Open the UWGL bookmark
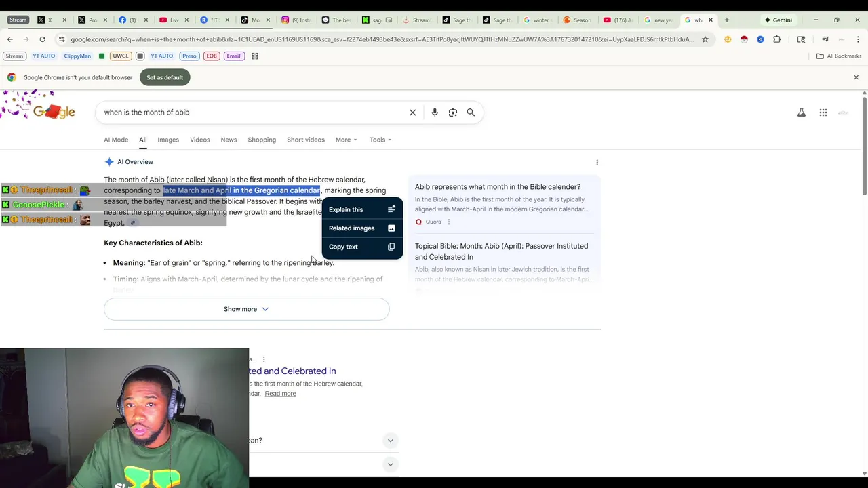Image resolution: width=868 pixels, height=488 pixels. pos(121,56)
